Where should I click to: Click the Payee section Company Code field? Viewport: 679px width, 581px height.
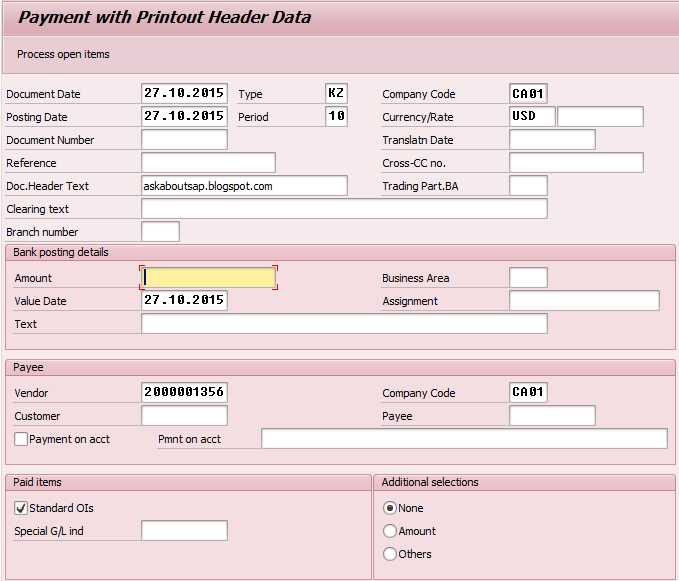pos(528,392)
